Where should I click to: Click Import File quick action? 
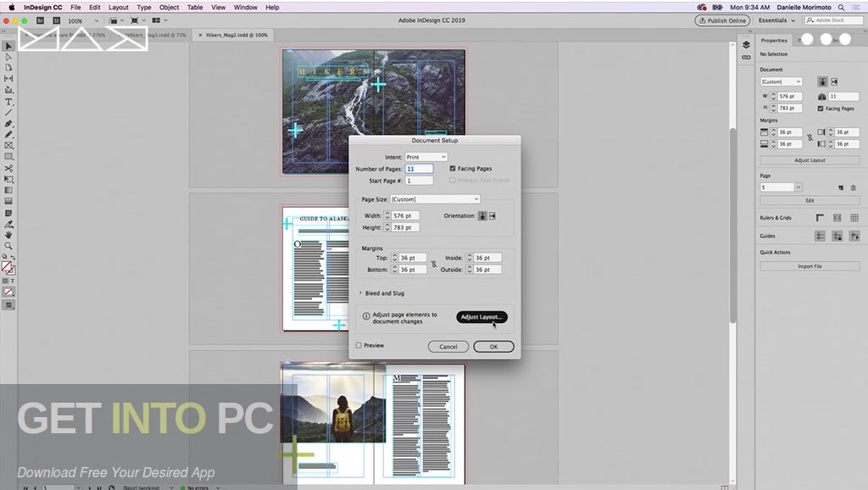click(x=810, y=266)
